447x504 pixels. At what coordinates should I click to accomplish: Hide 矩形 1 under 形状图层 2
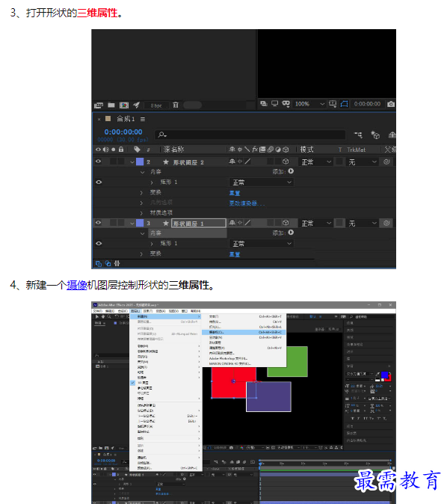(x=99, y=182)
